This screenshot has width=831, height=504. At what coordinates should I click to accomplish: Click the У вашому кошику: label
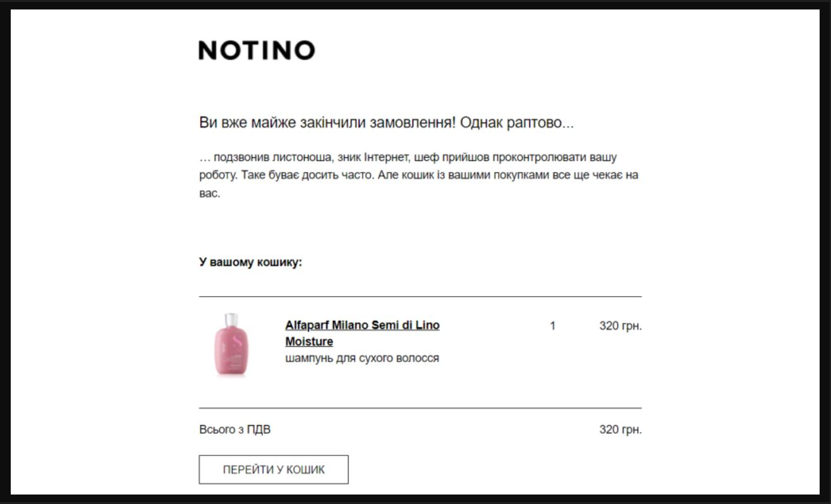(x=250, y=262)
